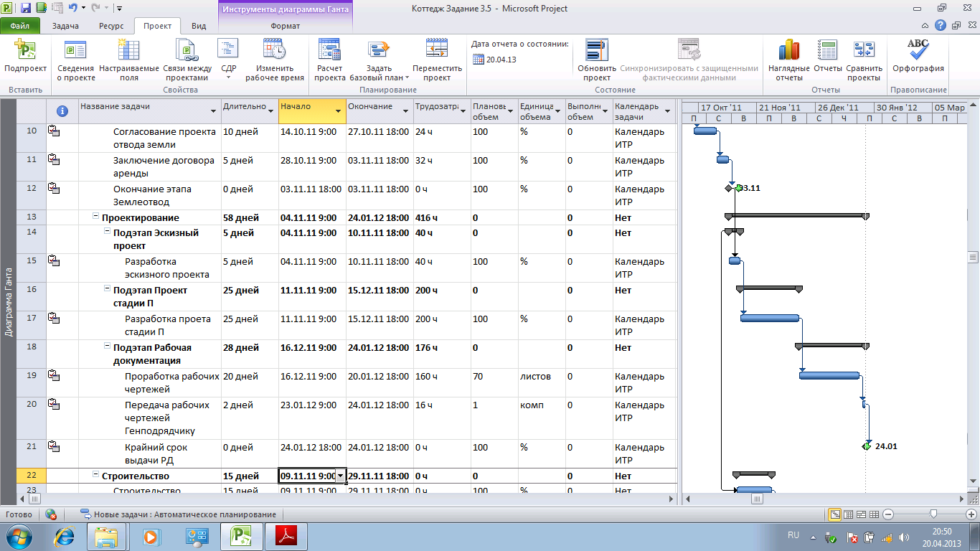Click Изменить рабочее время

coord(275,60)
